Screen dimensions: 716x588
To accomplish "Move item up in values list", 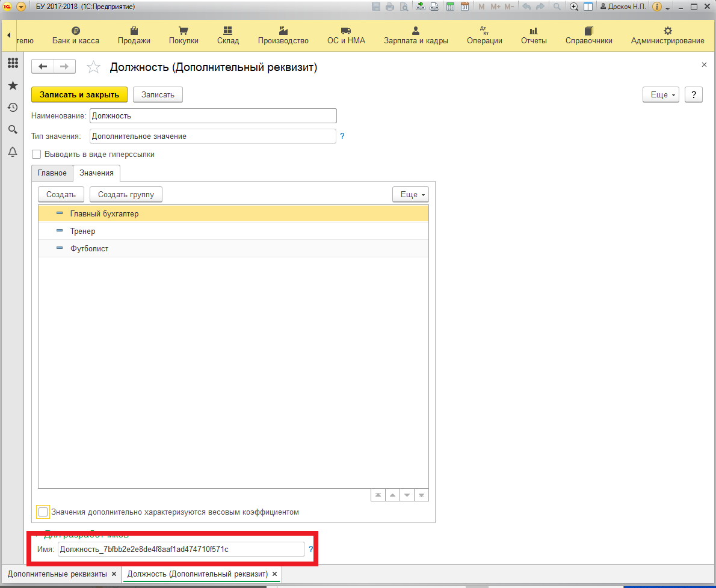I will tap(392, 495).
